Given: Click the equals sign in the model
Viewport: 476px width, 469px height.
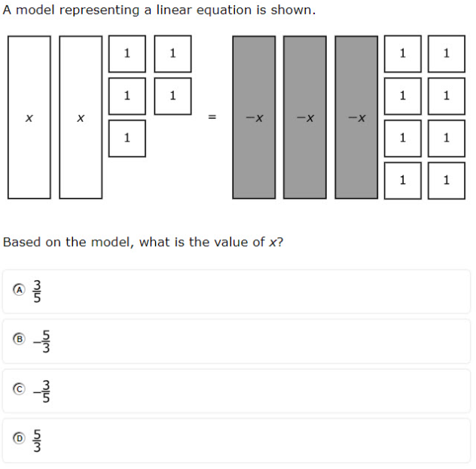Looking at the screenshot, I should [x=212, y=117].
